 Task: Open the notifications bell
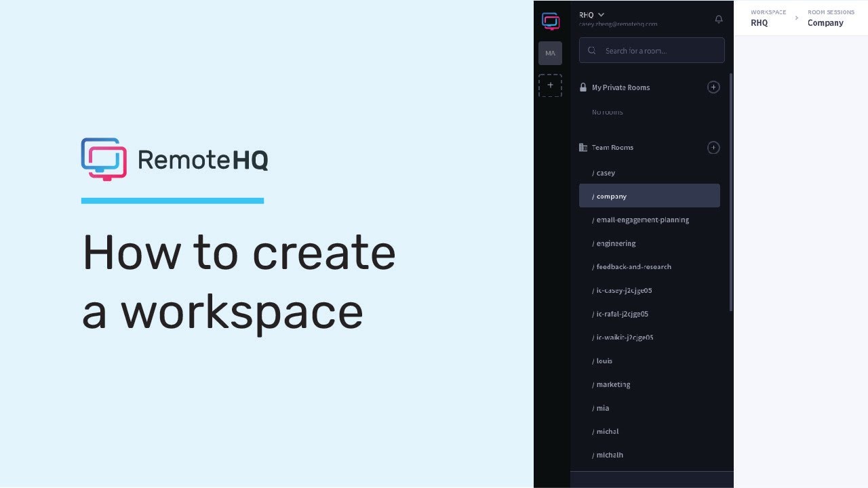(x=719, y=19)
